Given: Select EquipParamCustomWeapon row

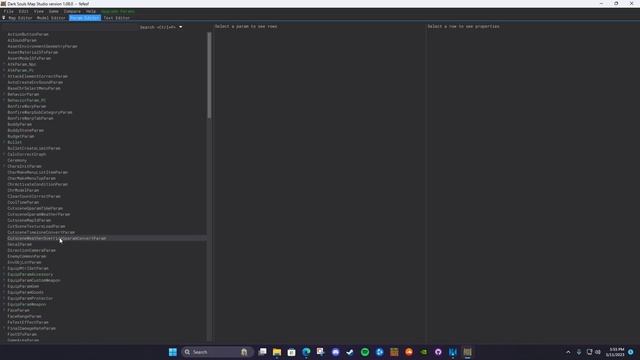Looking at the screenshot, I should (x=34, y=280).
